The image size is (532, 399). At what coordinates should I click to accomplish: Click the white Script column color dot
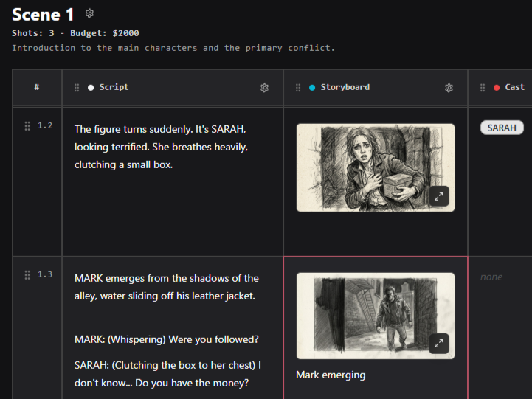coord(91,88)
